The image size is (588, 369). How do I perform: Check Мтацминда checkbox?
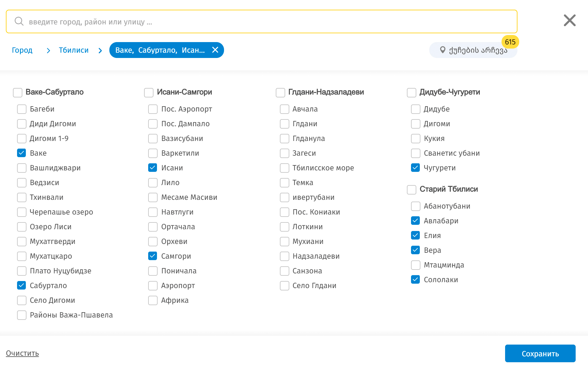(x=415, y=265)
